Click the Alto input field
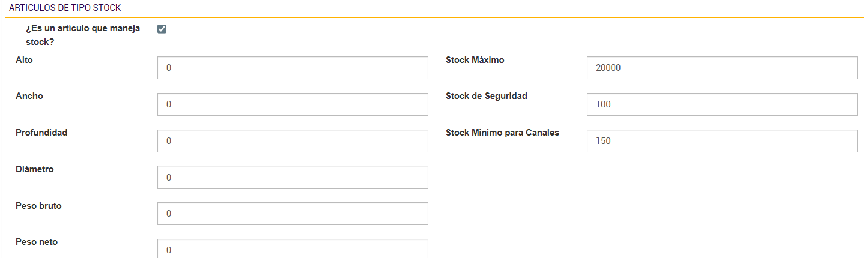The width and height of the screenshot is (868, 258). click(293, 68)
